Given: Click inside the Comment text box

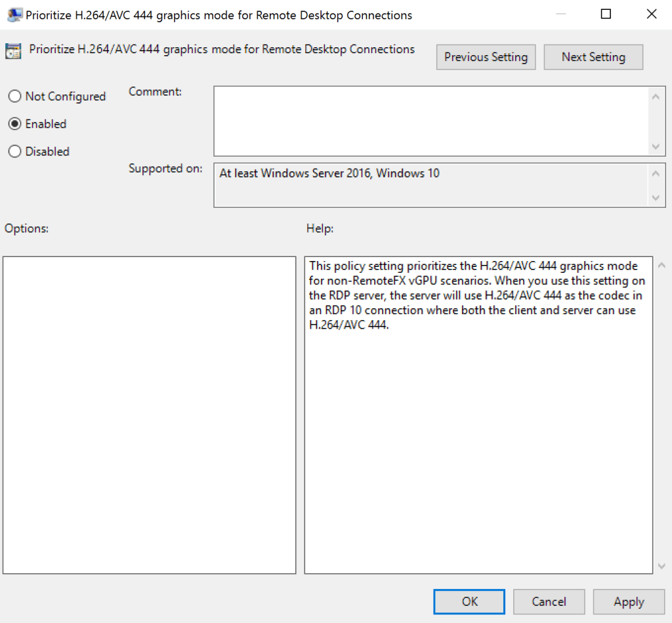Looking at the screenshot, I should pyautogui.click(x=430, y=121).
